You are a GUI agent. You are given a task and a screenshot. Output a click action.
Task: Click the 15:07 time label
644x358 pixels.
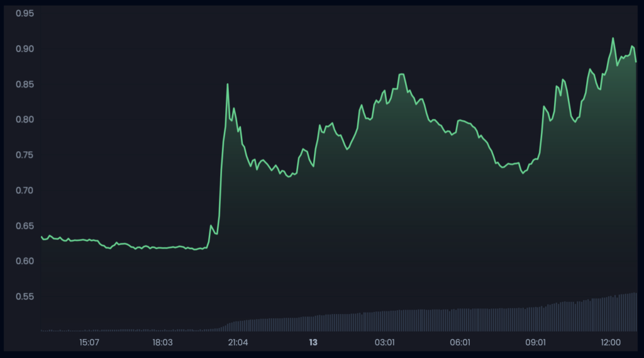89,343
